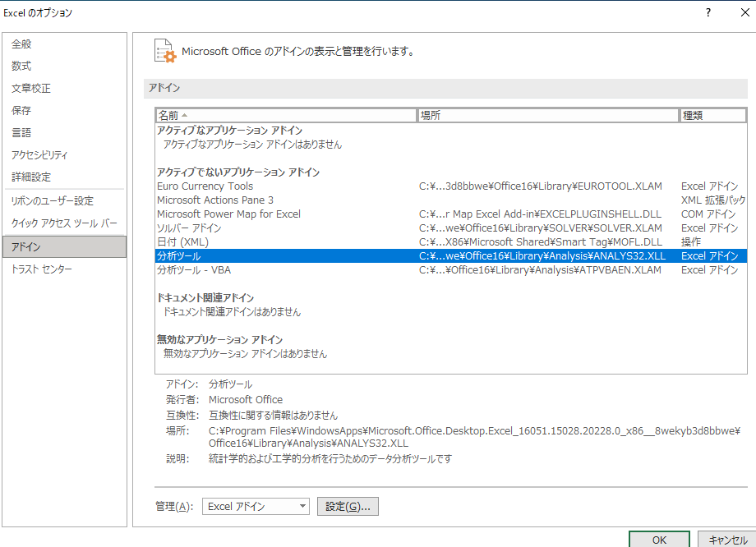Click the 説明 data analysis tool description
Image resolution: width=756 pixels, height=547 pixels.
coord(330,459)
